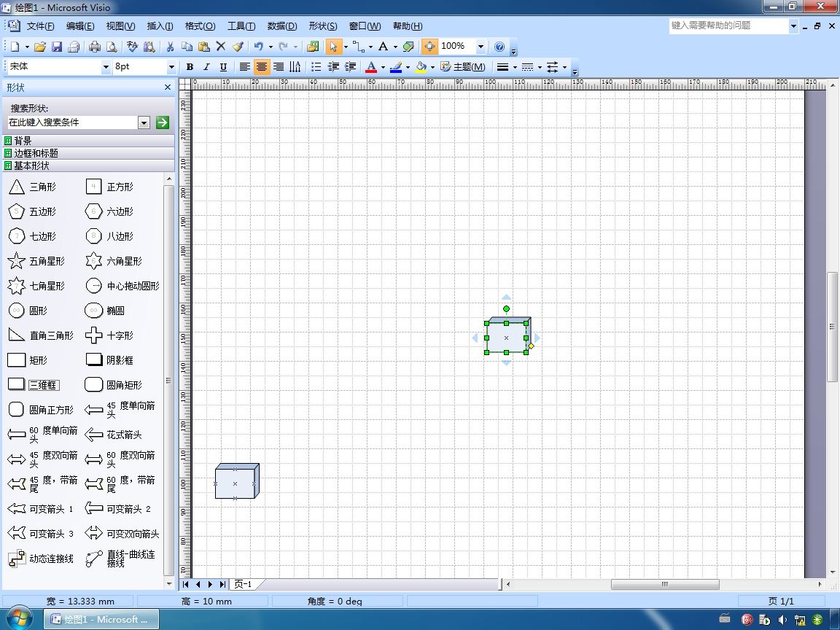
Task: Open the 编辑(E) menu
Action: tap(80, 26)
